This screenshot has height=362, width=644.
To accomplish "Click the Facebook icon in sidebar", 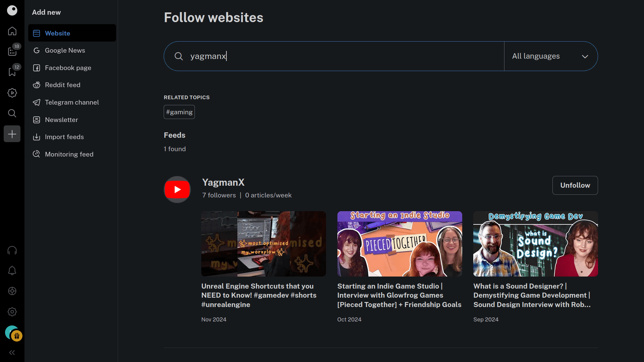I will pos(37,68).
